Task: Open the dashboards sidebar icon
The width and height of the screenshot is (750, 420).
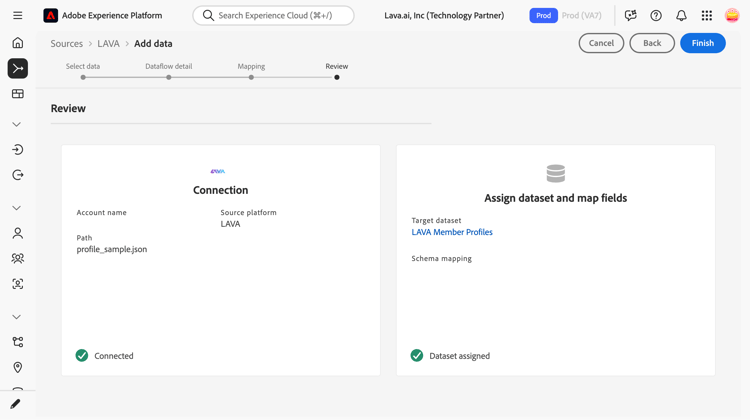Action: [x=18, y=94]
